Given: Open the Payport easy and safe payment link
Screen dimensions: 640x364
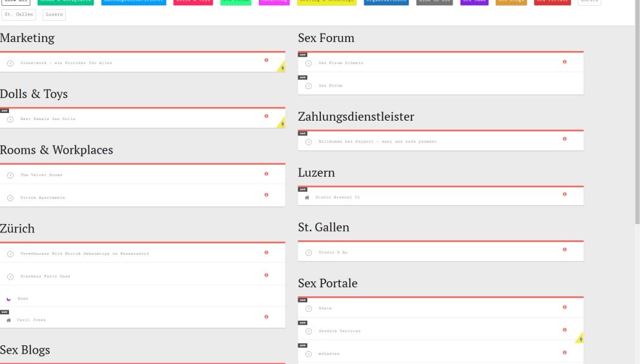Looking at the screenshot, I should pos(377,141).
